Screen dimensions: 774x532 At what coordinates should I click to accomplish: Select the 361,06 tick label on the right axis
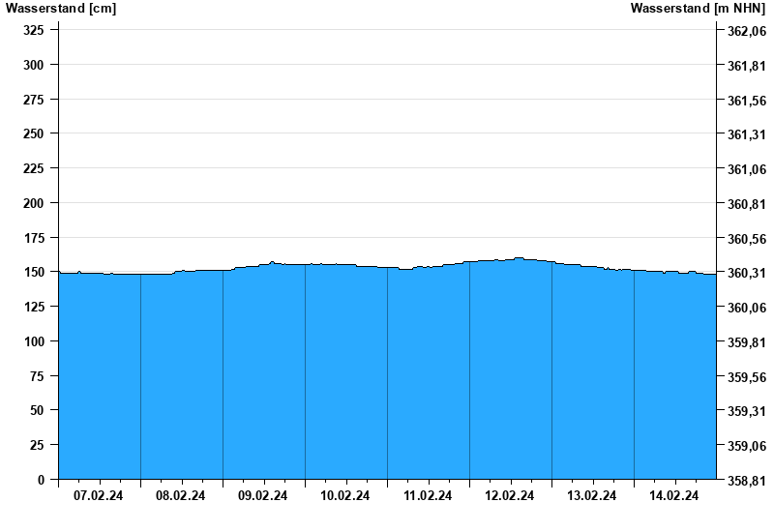pos(746,169)
